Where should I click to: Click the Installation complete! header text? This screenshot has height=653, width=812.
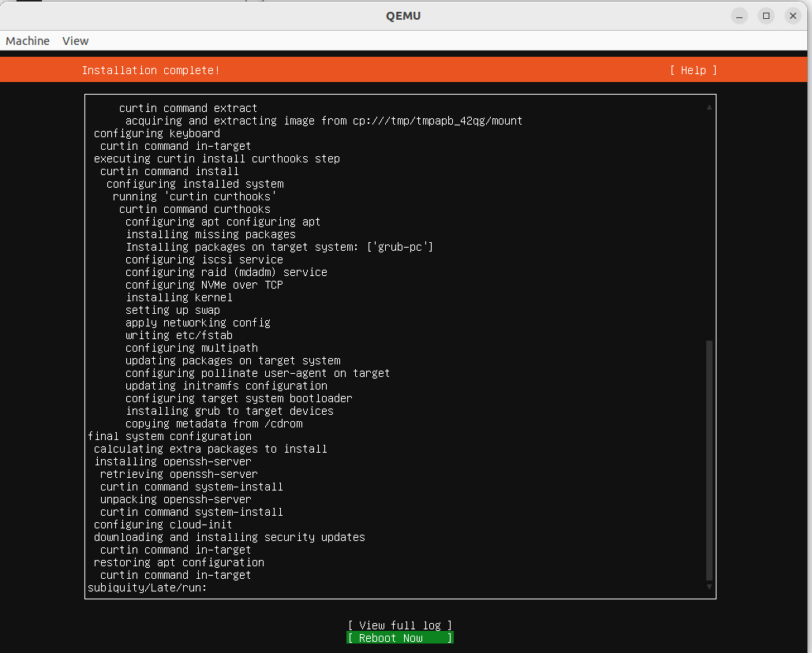tap(151, 70)
